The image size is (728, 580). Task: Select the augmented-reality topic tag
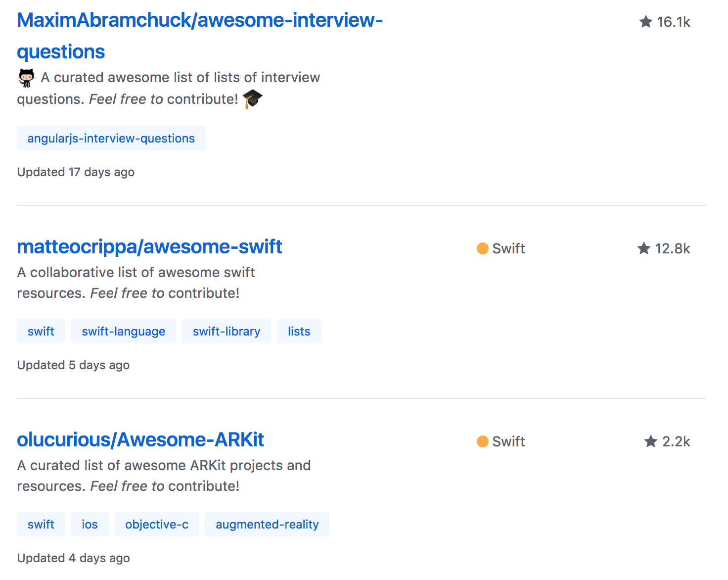[x=267, y=525]
